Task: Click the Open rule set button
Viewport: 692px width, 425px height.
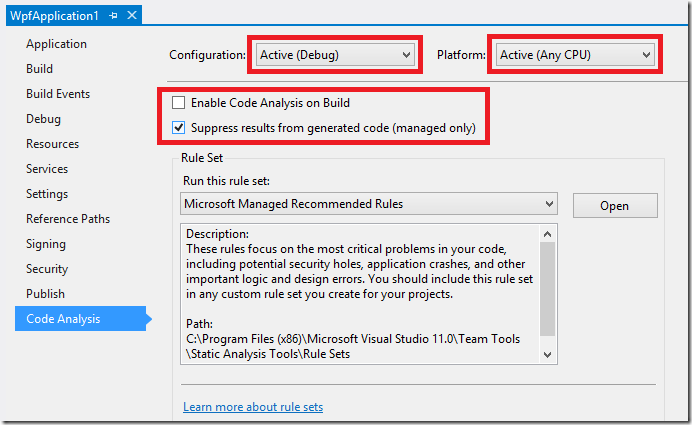Action: coord(615,206)
